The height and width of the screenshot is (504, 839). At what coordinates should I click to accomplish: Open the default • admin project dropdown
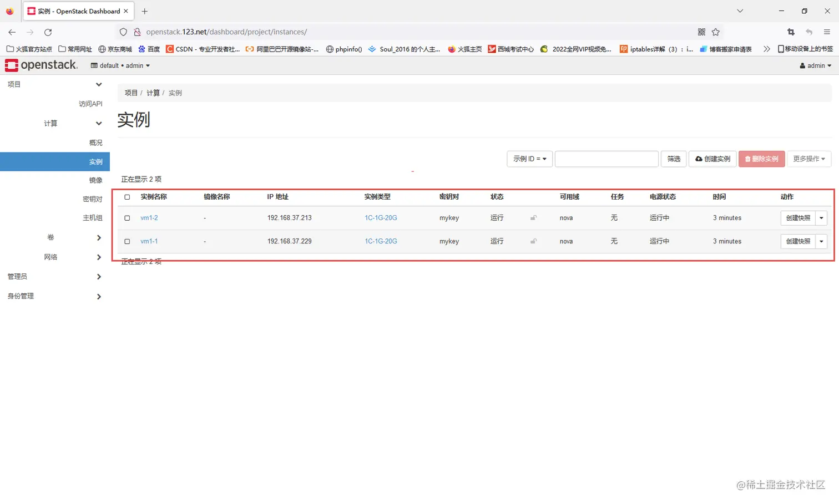click(120, 65)
